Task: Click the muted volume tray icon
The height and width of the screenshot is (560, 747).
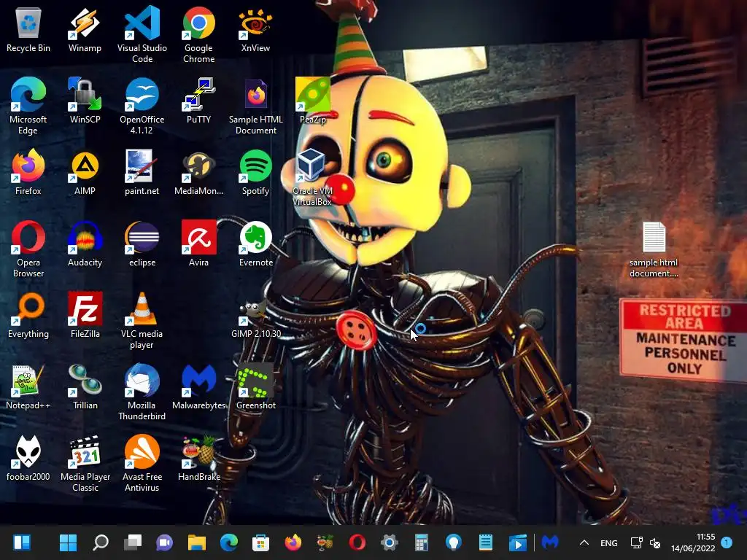Action: coord(655,542)
